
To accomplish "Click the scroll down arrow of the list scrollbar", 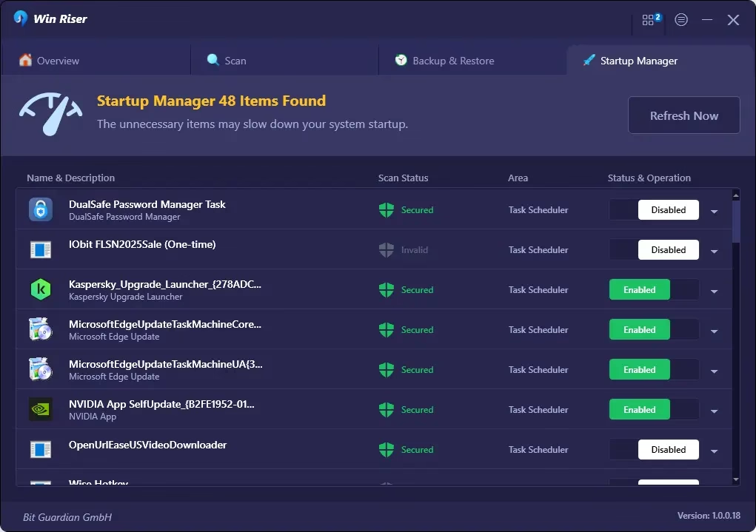I will click(x=735, y=480).
